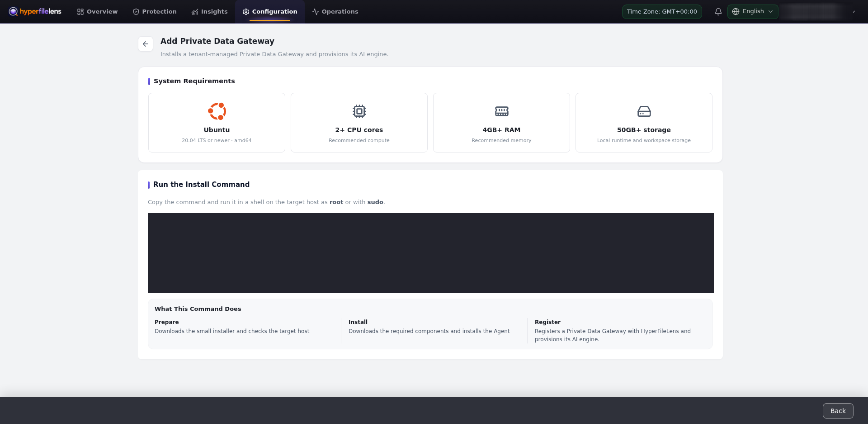
Task: Click the '50GB+ storage' label
Action: (x=644, y=130)
